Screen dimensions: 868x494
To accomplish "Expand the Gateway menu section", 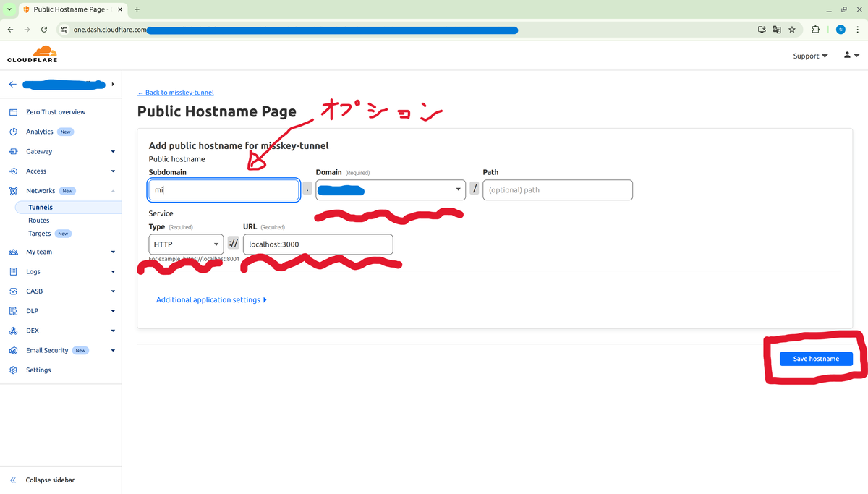I will click(x=113, y=152).
